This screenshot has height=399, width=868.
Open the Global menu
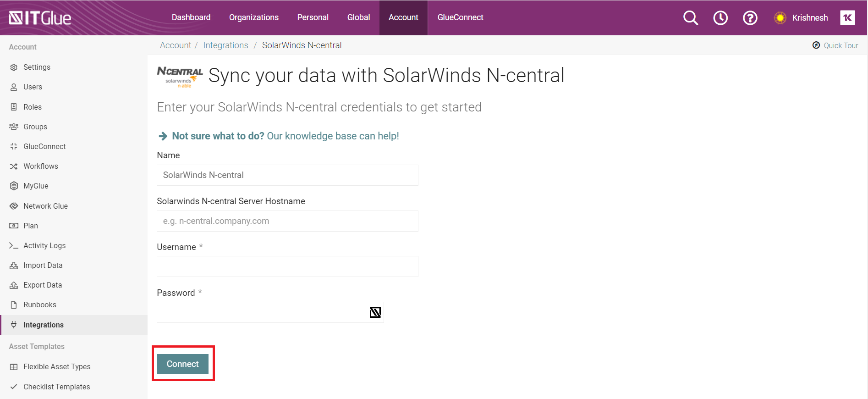coord(358,17)
